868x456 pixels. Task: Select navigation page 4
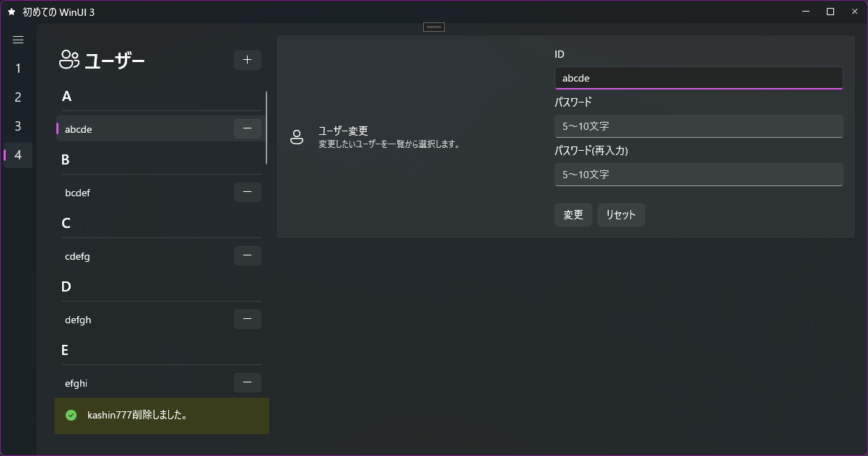tap(18, 155)
